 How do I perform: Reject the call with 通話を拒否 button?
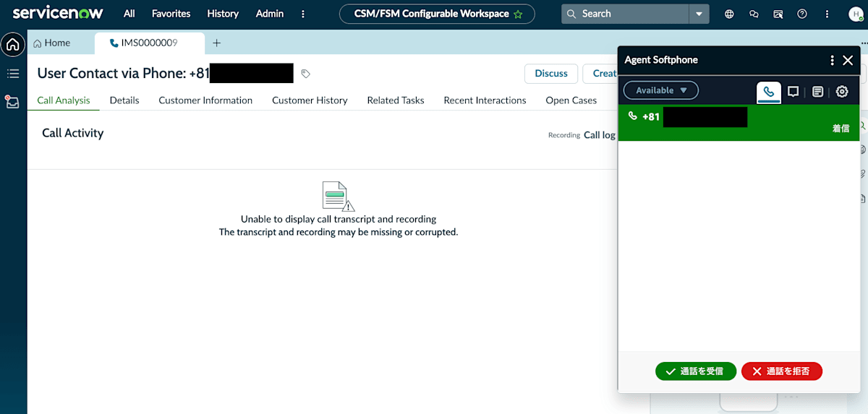(782, 371)
